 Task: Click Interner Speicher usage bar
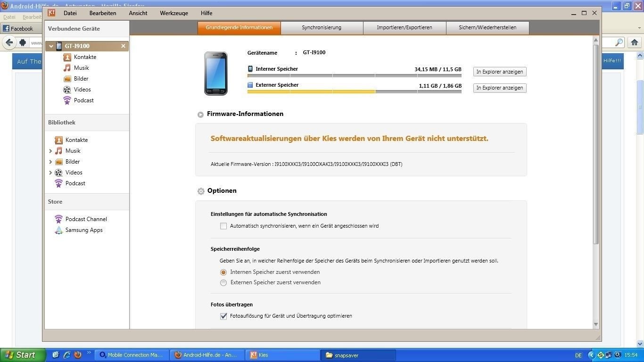[x=355, y=75]
